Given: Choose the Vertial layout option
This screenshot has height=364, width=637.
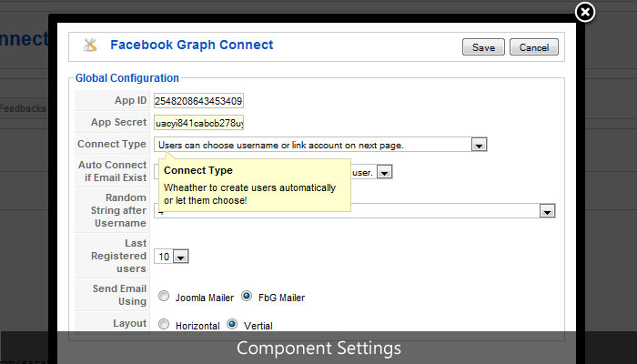Looking at the screenshot, I should click(232, 324).
